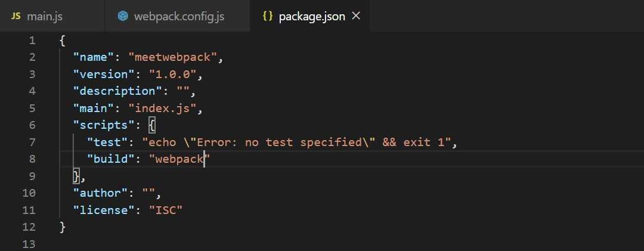Click the curly braces icon on package.json tab
The height and width of the screenshot is (251, 644).
[268, 16]
